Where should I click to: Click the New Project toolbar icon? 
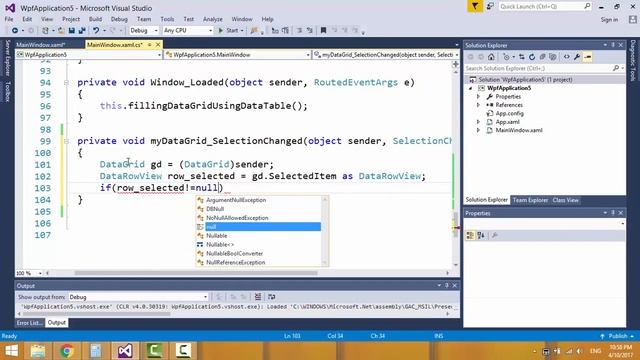click(45, 31)
